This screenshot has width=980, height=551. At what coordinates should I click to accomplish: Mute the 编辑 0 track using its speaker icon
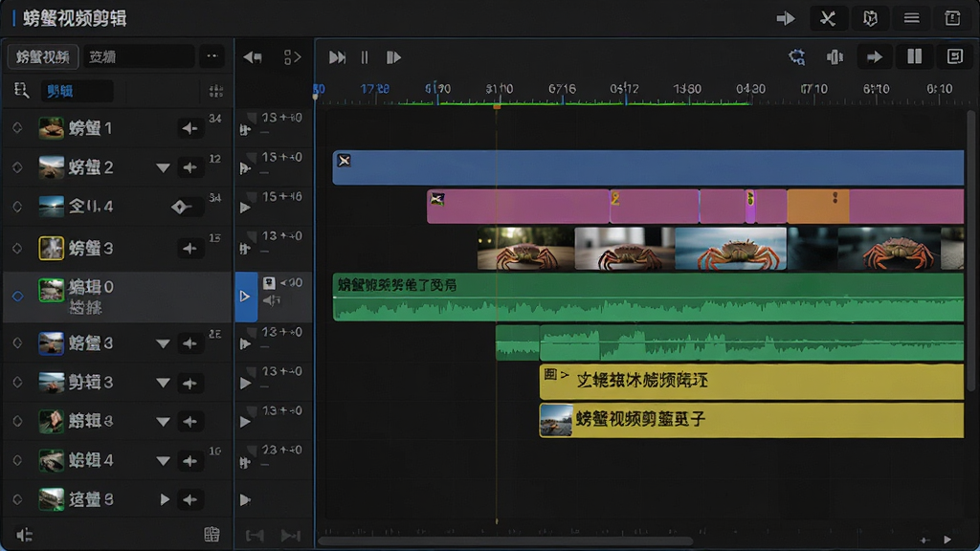pos(271,301)
